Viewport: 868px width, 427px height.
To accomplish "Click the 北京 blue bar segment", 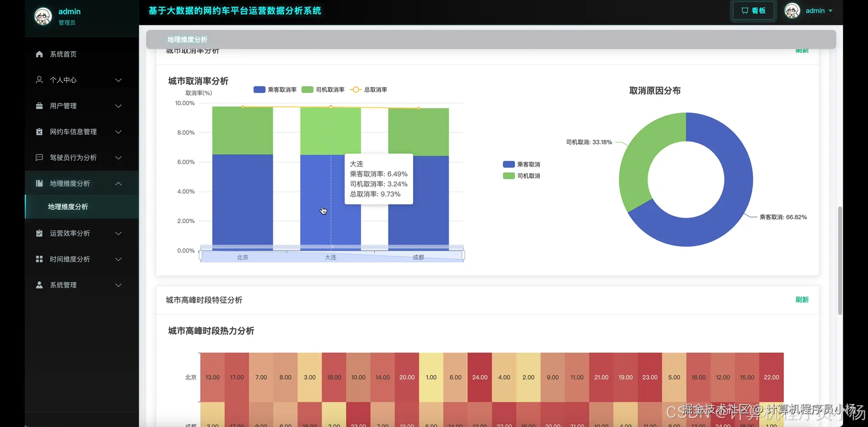I will pos(243,202).
